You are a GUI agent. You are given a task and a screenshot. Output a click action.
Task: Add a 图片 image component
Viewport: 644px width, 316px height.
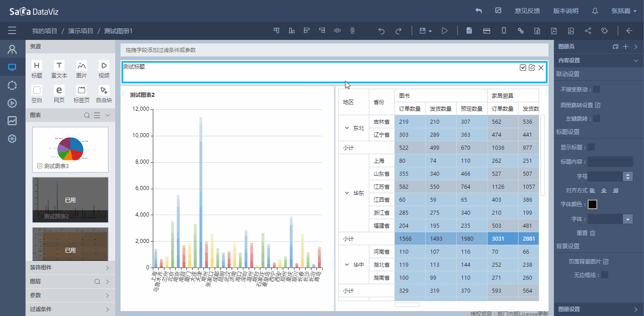coord(82,69)
